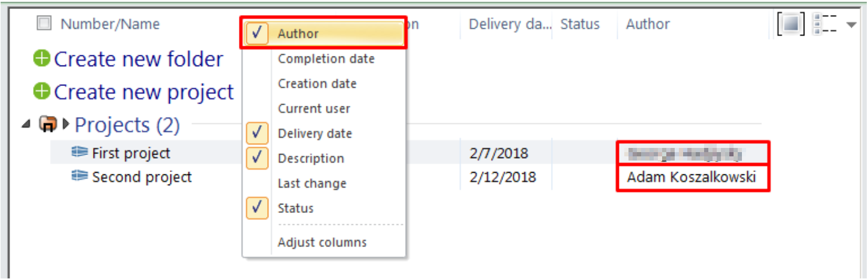Disable the Status column checkmark
Viewport: 868px width, 279px height.
tap(257, 208)
